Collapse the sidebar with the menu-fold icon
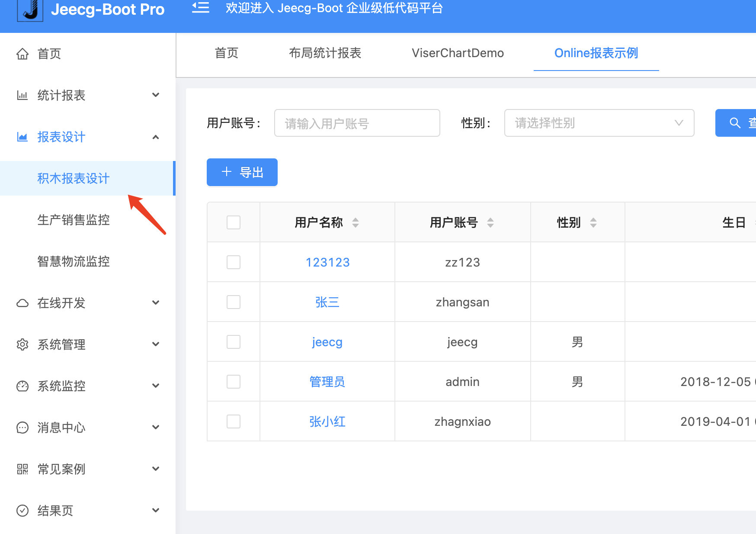 [201, 8]
